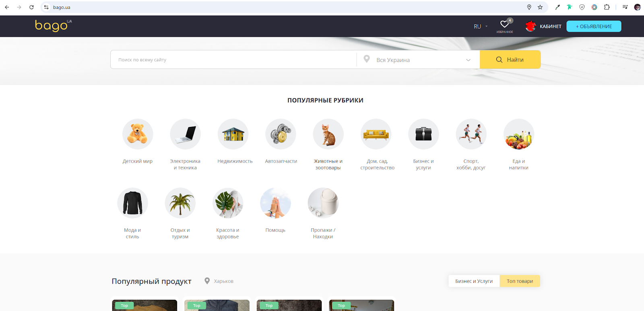Screen dimensions: 644x311
Task: Open the Животные и зоотовары cat icon
Action: pyautogui.click(x=328, y=134)
